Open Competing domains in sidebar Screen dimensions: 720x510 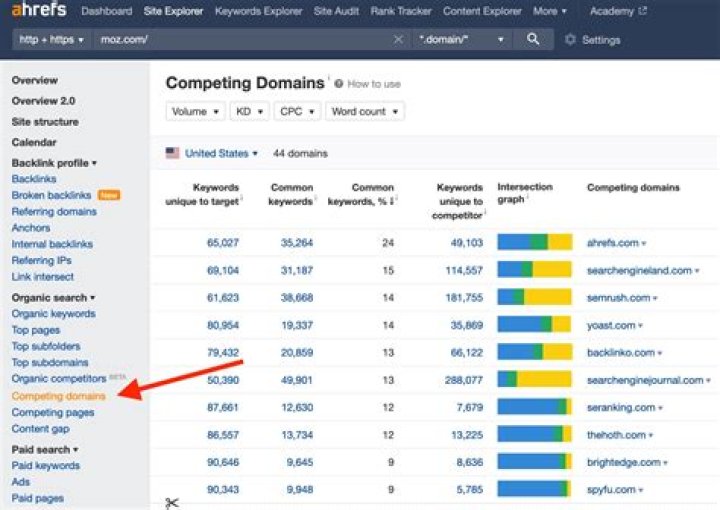pos(58,396)
